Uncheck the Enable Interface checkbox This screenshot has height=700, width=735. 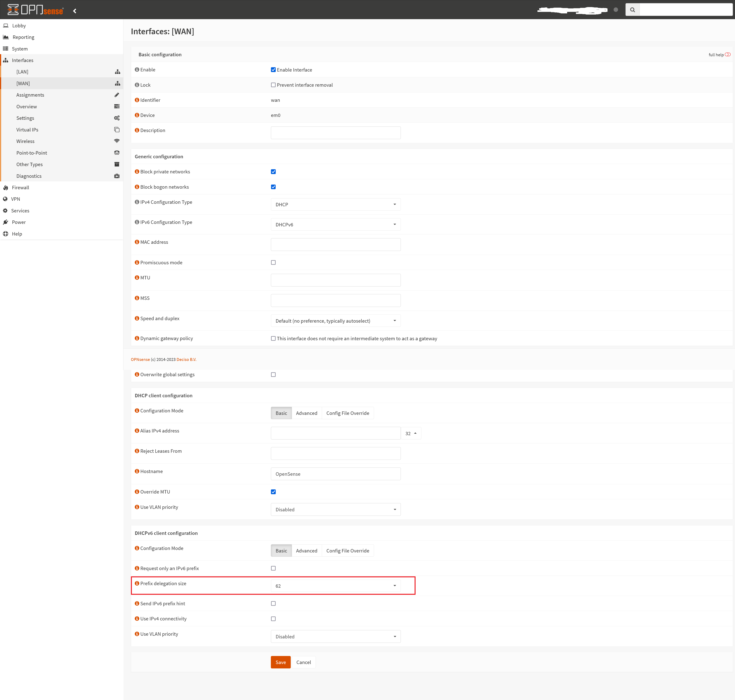pos(273,70)
